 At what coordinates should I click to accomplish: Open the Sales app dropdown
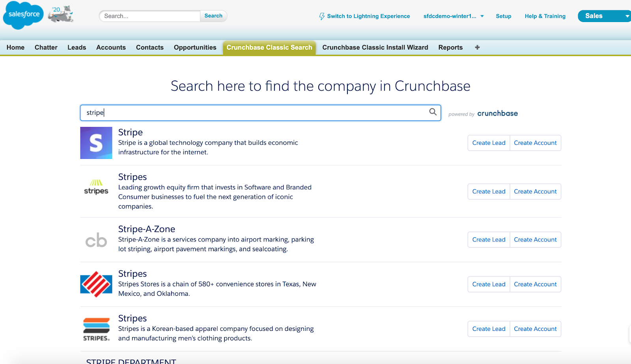click(604, 16)
